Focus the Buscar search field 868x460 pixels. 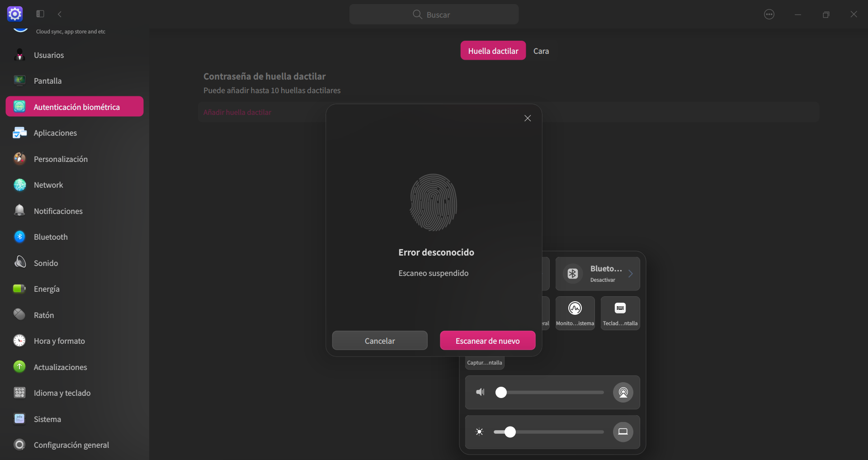434,14
